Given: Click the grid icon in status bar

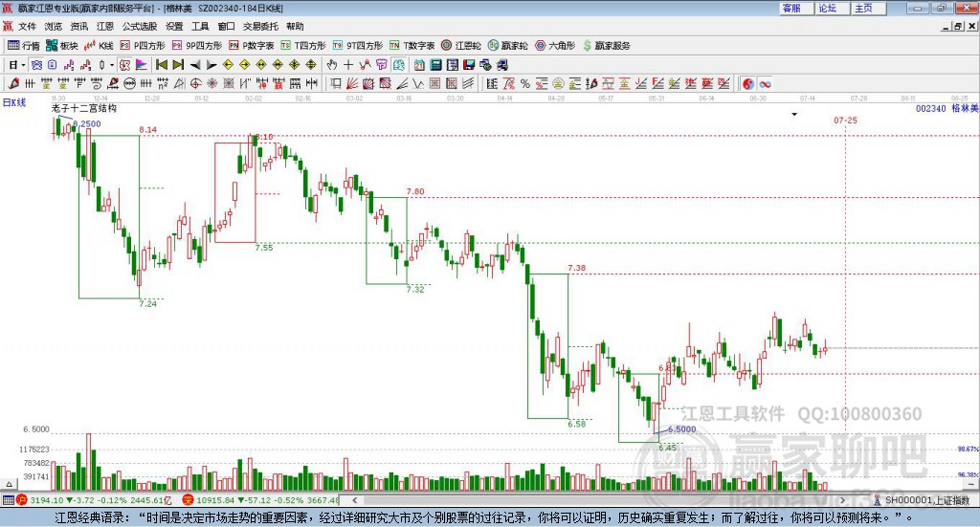Looking at the screenshot, I should [8, 500].
